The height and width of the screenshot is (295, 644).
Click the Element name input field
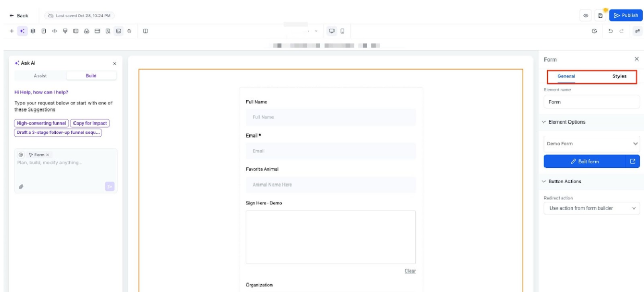click(591, 102)
